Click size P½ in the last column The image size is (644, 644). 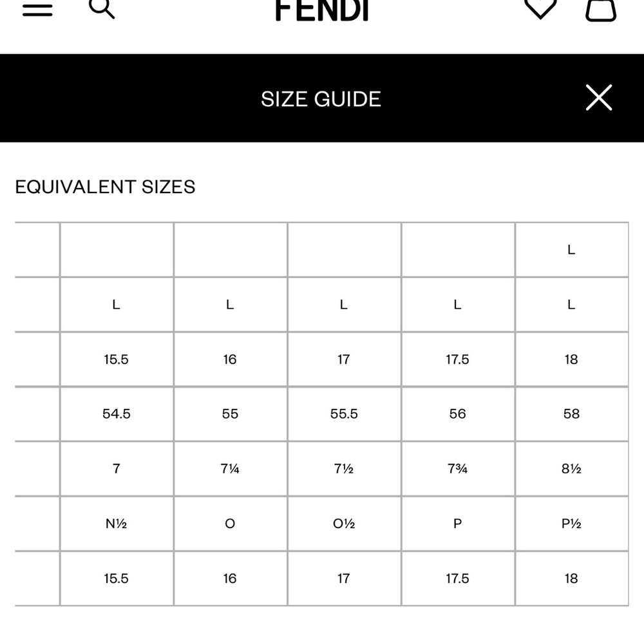pos(571,524)
